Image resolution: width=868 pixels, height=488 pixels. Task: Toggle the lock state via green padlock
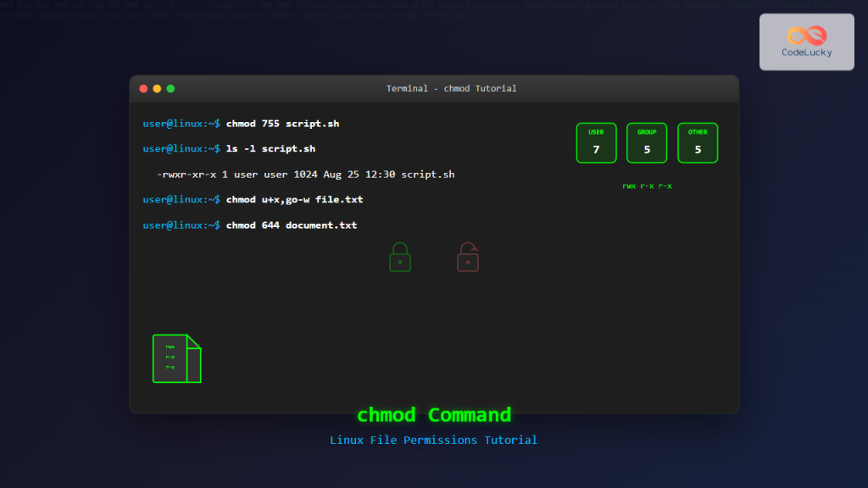pyautogui.click(x=399, y=257)
